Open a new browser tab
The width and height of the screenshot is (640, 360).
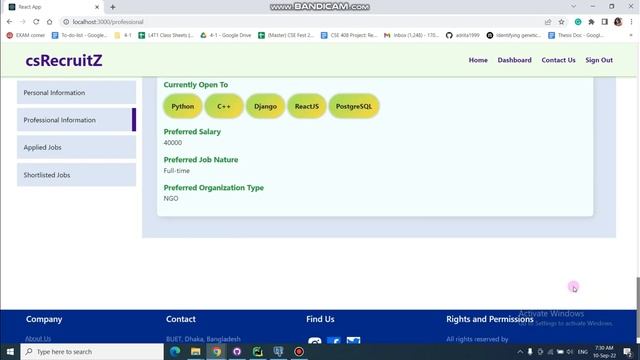[x=113, y=7]
